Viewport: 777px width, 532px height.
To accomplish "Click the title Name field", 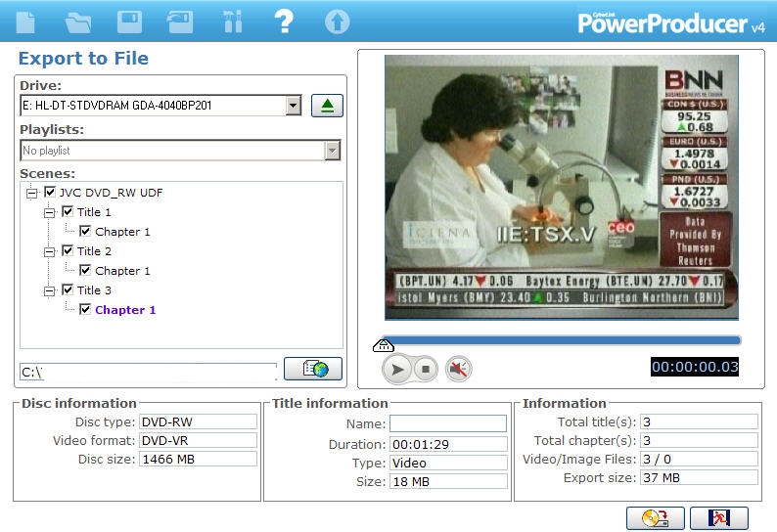I will [448, 423].
